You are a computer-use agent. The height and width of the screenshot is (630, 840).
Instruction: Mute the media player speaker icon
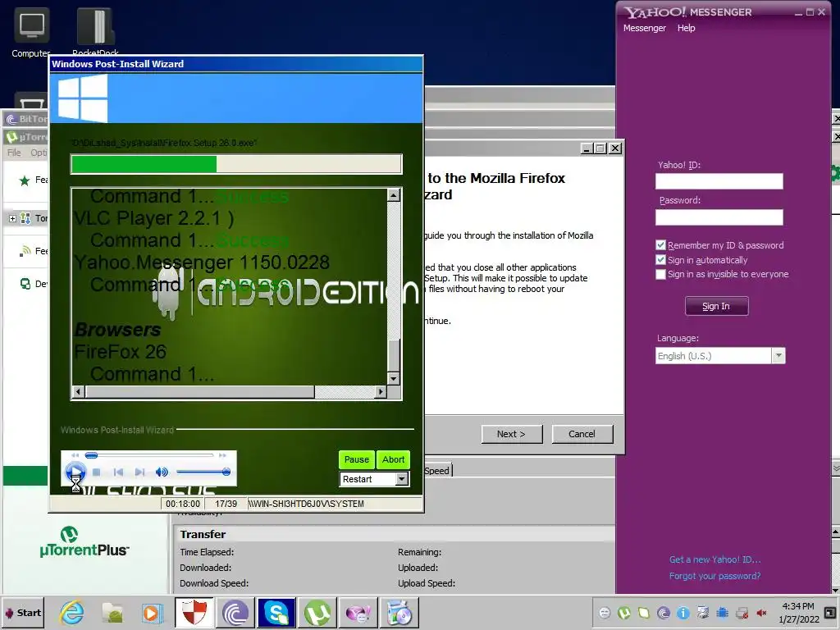[x=162, y=472]
